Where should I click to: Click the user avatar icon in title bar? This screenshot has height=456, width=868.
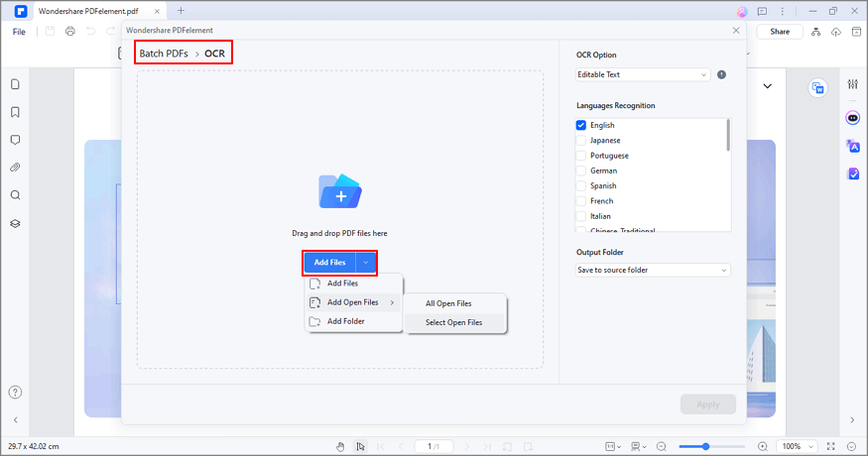point(742,11)
